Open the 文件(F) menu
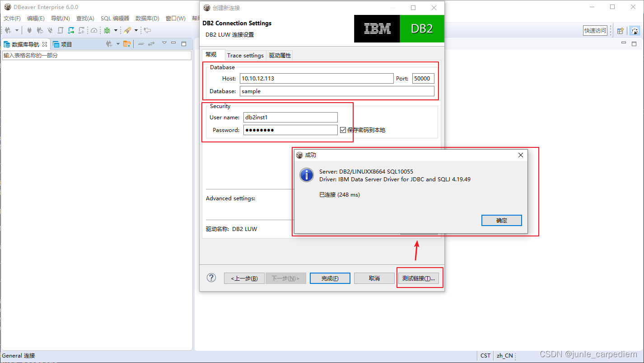644x363 pixels. click(12, 19)
